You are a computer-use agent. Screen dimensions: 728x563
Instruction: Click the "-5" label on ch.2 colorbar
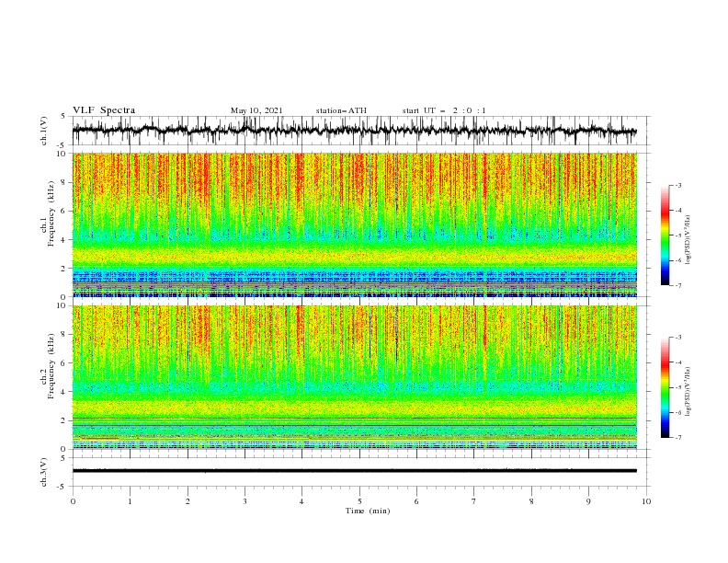(678, 387)
